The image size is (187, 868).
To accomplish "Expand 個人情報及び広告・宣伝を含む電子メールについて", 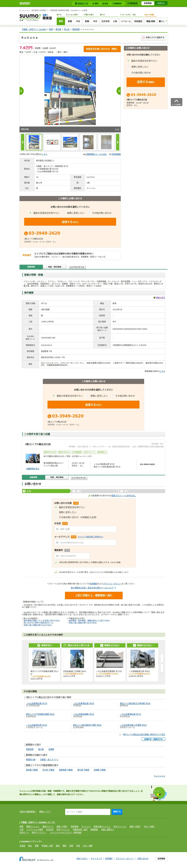I will coord(93,588).
